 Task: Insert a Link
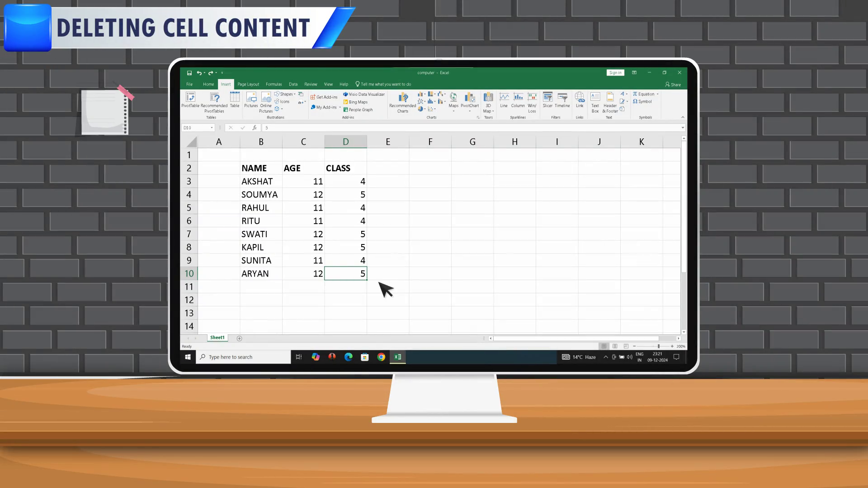pyautogui.click(x=579, y=100)
